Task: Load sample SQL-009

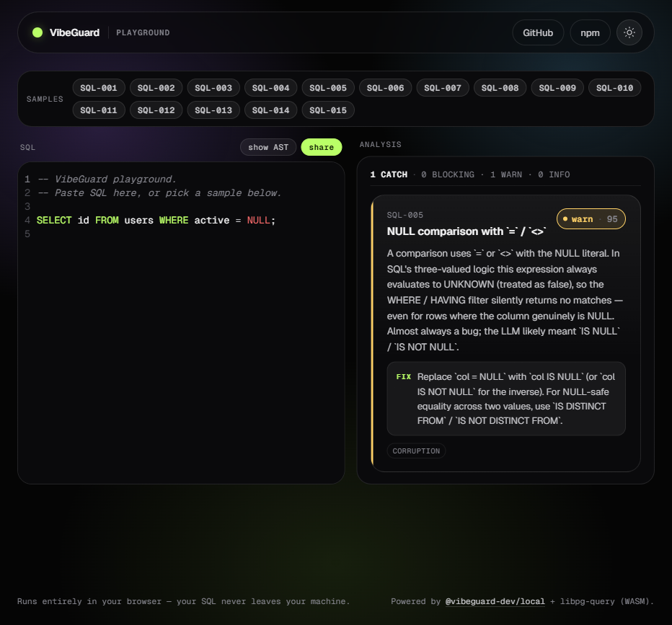Action: 557,88
